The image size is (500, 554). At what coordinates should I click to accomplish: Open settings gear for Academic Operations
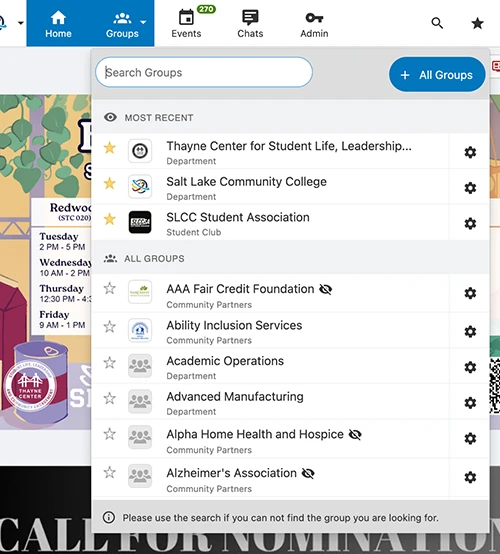pos(470,367)
